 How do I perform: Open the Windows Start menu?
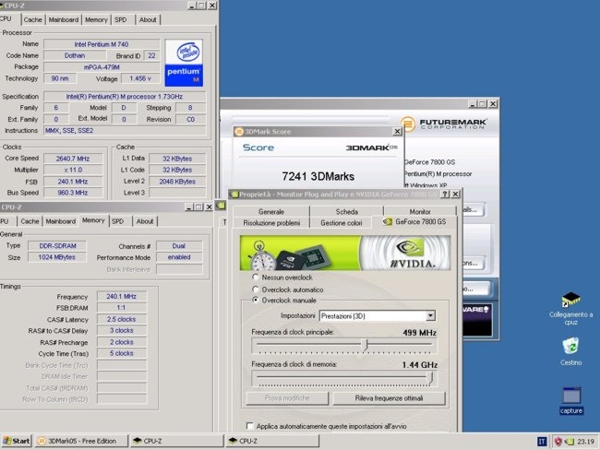pyautogui.click(x=16, y=441)
